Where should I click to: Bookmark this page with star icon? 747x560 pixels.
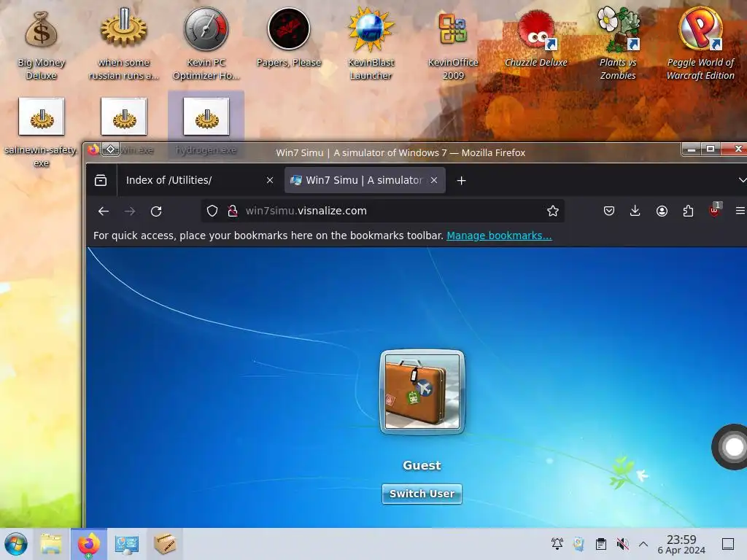click(553, 211)
